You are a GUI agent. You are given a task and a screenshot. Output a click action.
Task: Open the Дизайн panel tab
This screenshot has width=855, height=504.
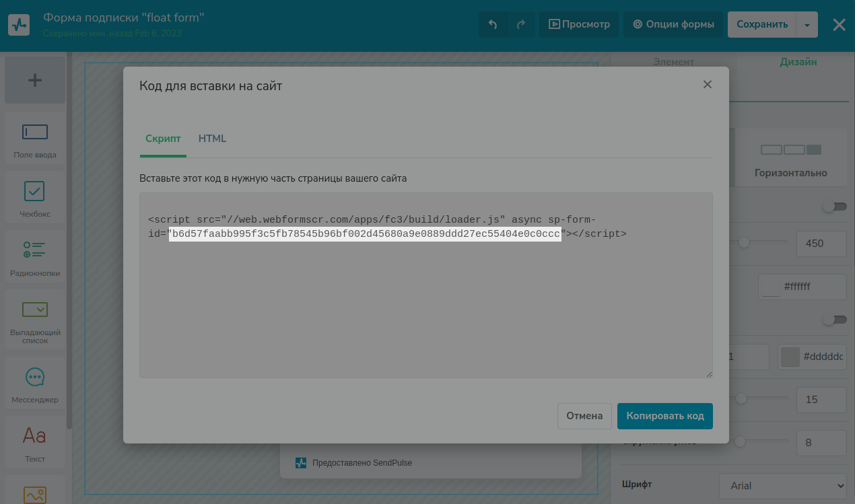pos(798,62)
